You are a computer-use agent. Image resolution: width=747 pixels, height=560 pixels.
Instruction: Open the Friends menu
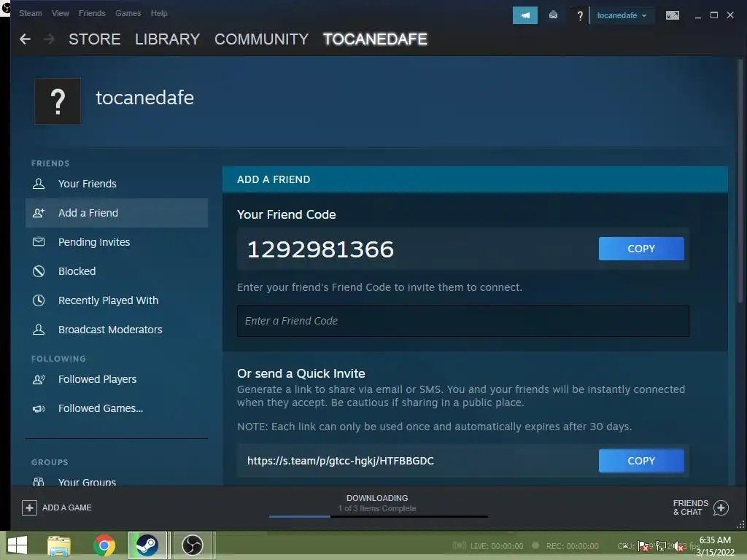(x=92, y=13)
